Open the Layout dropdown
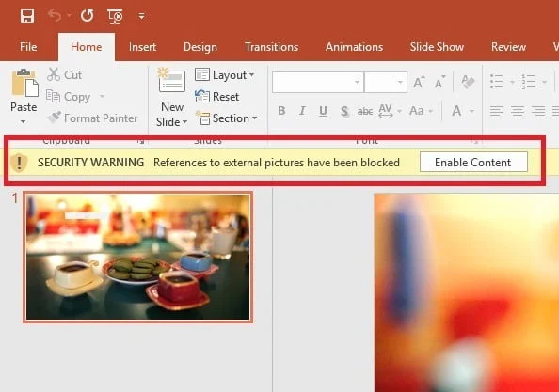The image size is (559, 392). [x=224, y=75]
